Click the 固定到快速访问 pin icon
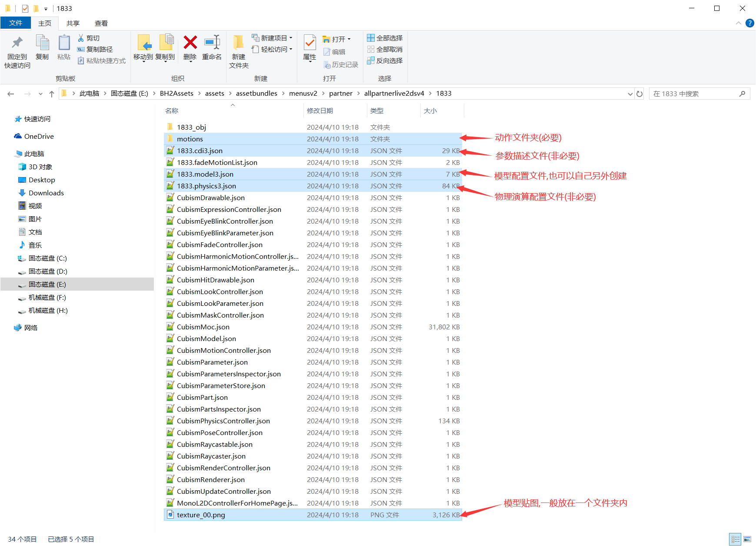Screen dimensions: 756x546 [x=17, y=43]
